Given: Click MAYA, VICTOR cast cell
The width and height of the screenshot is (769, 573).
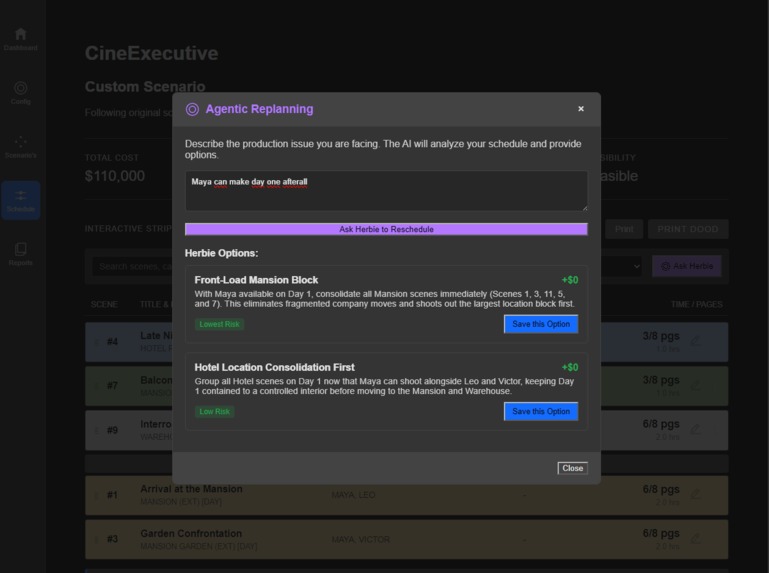Looking at the screenshot, I should (360, 540).
